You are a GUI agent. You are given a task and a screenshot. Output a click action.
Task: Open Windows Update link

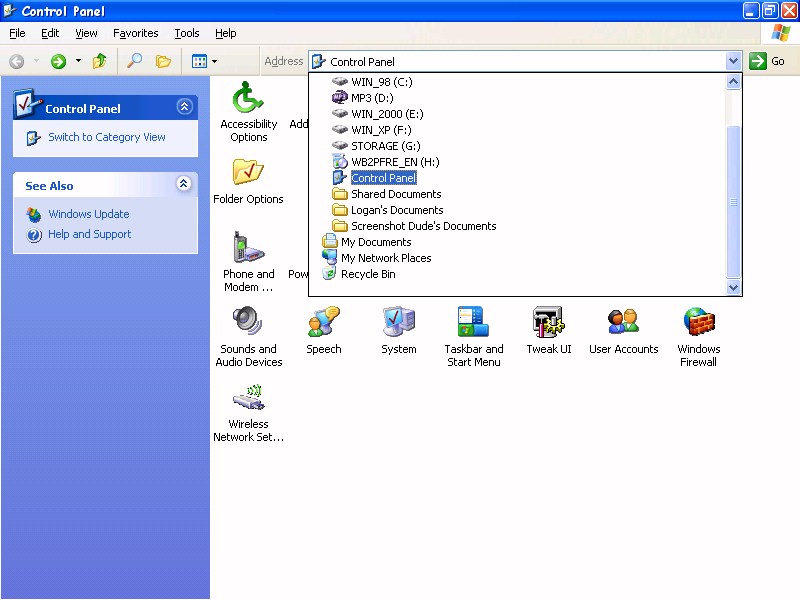(89, 214)
